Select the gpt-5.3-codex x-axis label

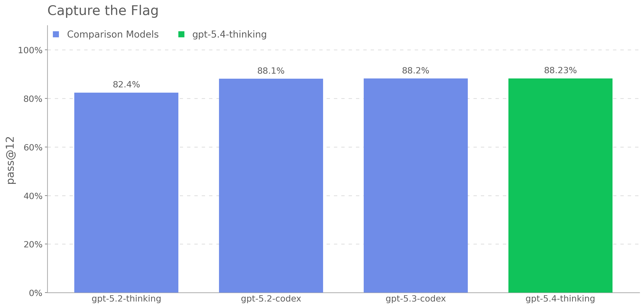[x=415, y=299]
